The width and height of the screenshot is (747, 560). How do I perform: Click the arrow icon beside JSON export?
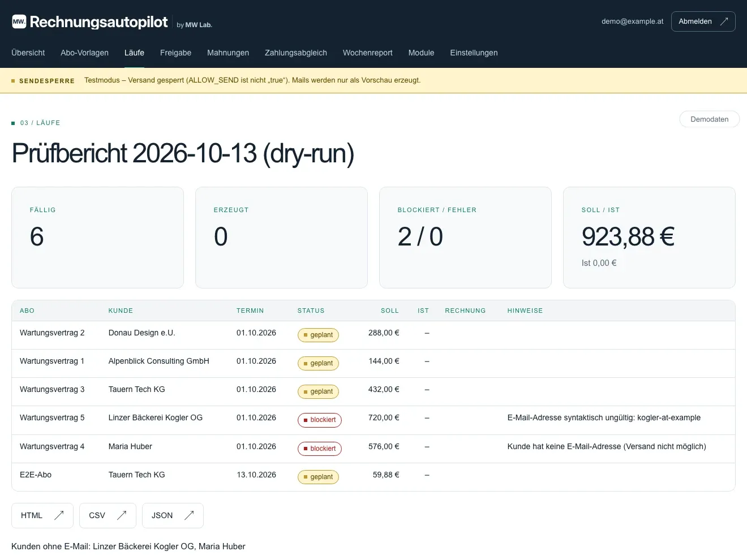(x=189, y=515)
